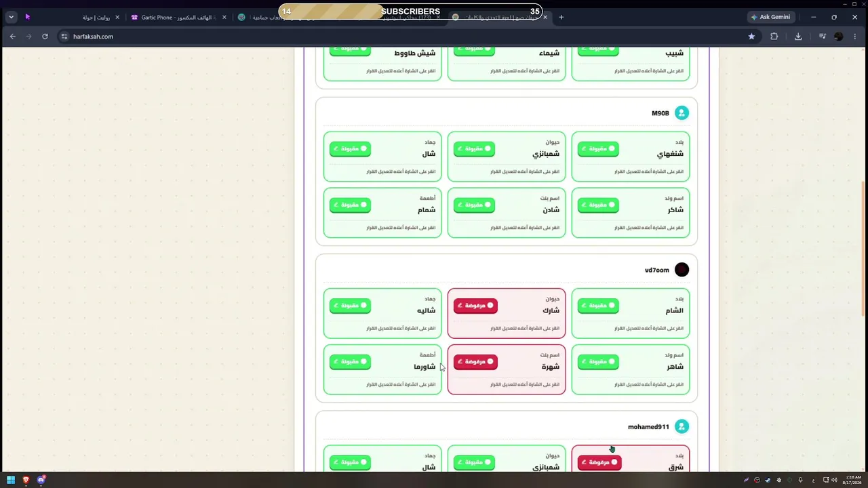Open the browser profile avatar
The width and height of the screenshot is (868, 488).
(x=839, y=37)
